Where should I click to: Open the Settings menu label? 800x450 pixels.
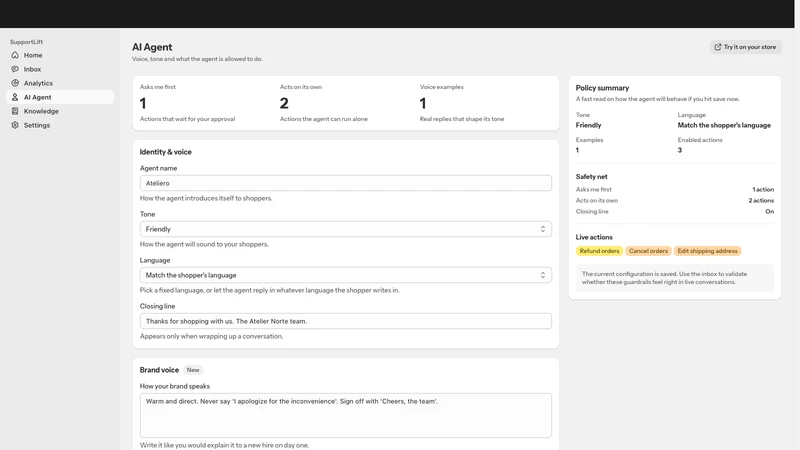click(x=37, y=125)
